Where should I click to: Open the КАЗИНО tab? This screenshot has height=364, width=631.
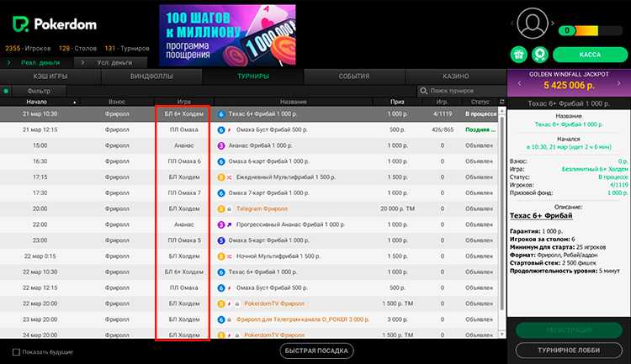[455, 76]
